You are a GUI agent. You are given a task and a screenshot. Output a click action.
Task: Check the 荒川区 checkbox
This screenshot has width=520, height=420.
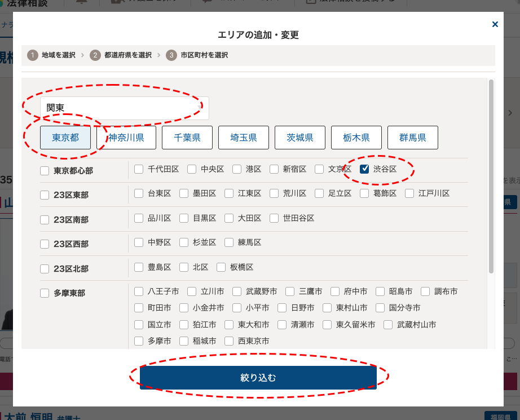274,193
